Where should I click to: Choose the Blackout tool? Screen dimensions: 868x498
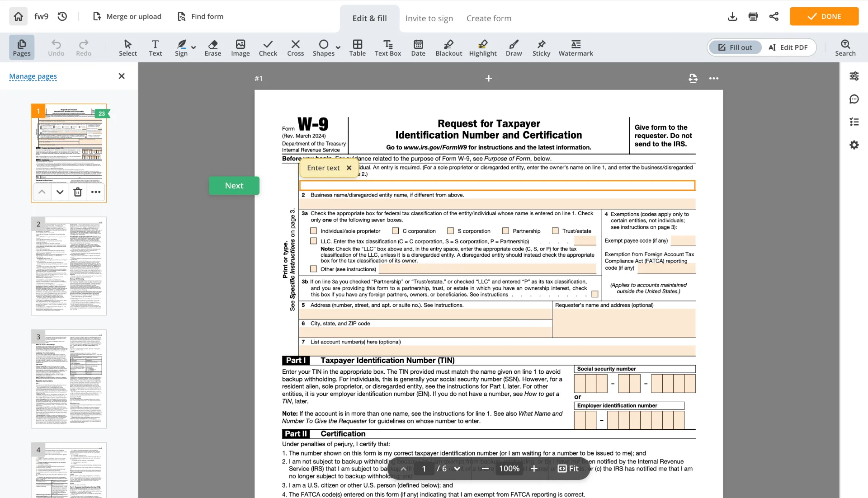(449, 47)
